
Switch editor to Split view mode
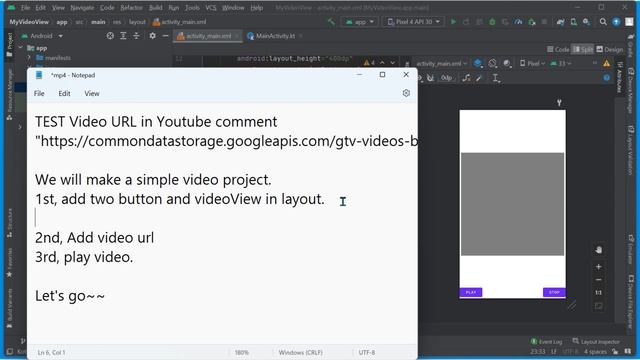(x=582, y=49)
